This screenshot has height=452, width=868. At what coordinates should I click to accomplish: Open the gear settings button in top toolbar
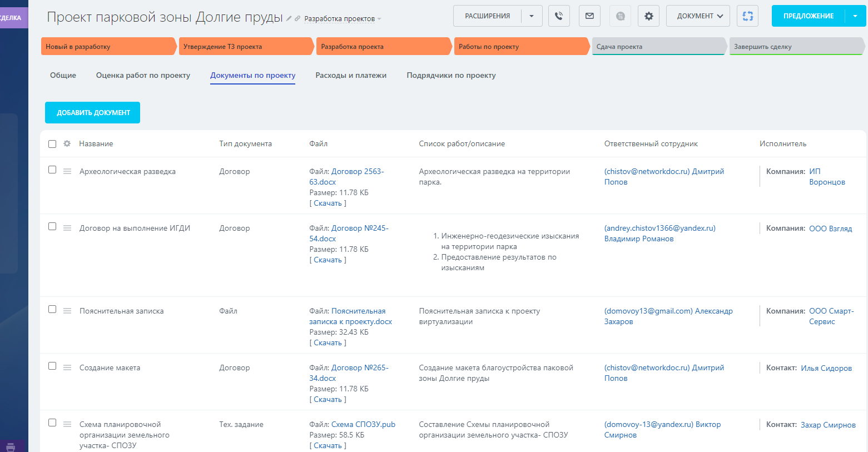click(648, 16)
